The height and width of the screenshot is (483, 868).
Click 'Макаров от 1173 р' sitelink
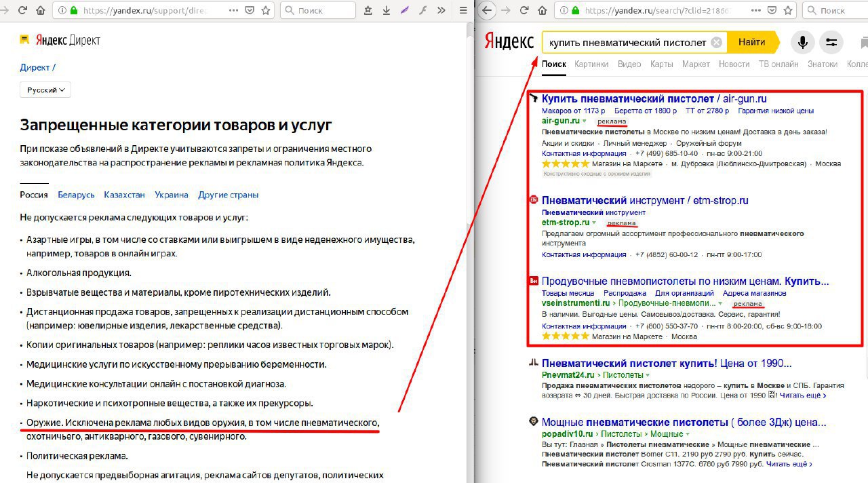pyautogui.click(x=574, y=111)
